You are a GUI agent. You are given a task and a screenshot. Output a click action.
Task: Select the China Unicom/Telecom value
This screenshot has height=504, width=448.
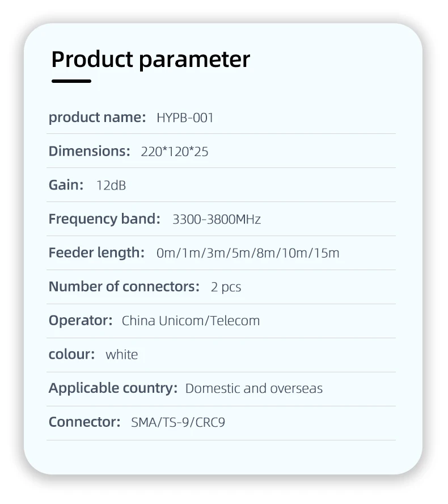[x=191, y=321]
